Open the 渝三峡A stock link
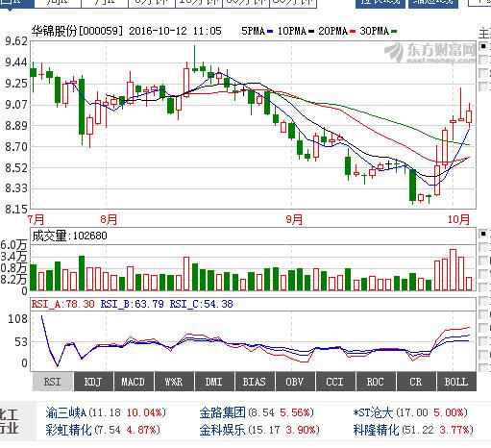The width and height of the screenshot is (491, 448). [x=66, y=412]
